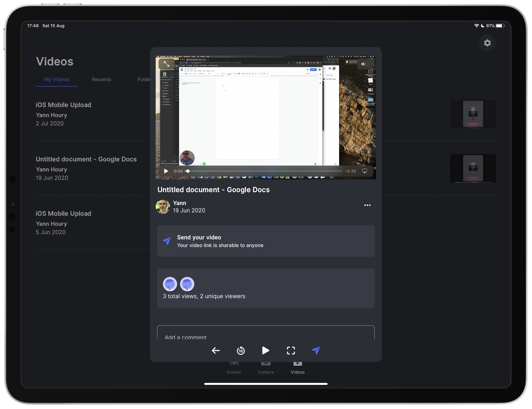Click the Add a comment field

point(266,333)
